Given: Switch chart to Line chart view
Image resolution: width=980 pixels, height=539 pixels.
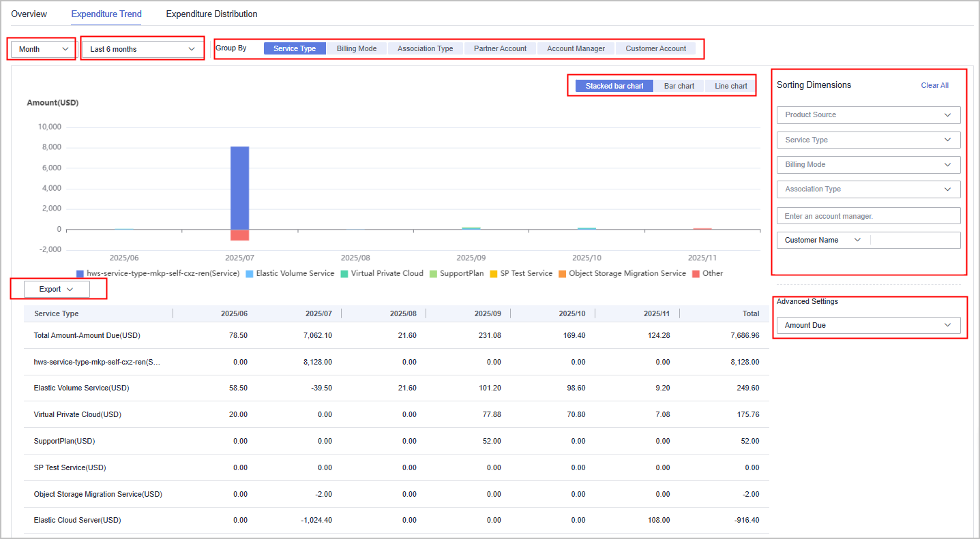Looking at the screenshot, I should (730, 86).
